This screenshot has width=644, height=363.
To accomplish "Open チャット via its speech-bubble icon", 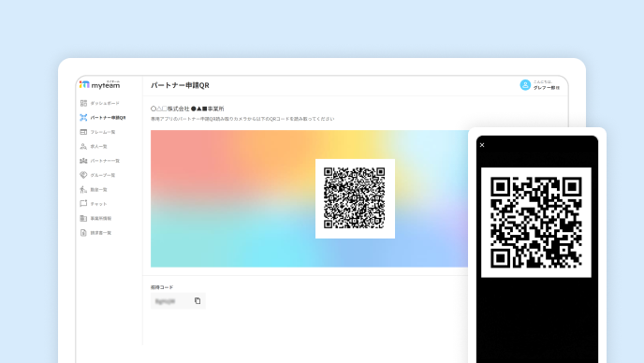I will 83,204.
